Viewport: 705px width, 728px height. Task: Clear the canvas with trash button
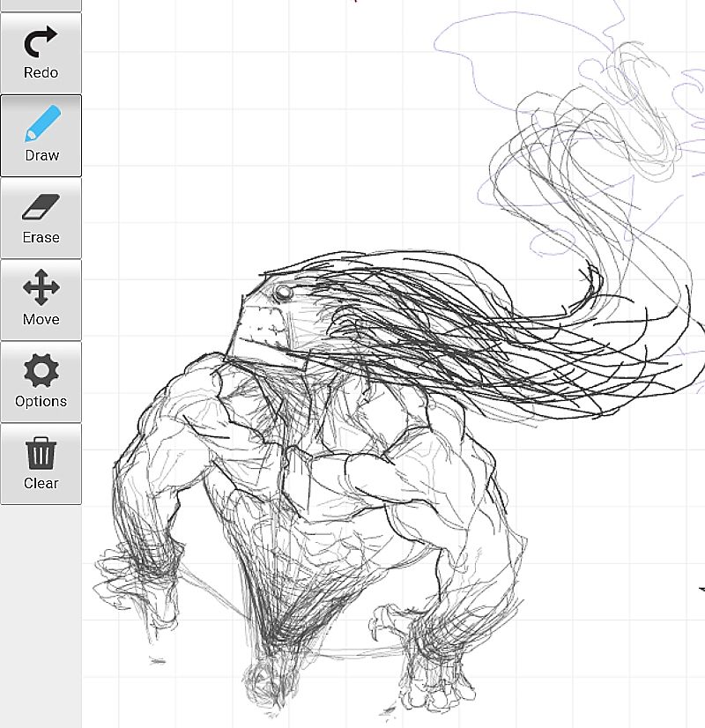(41, 464)
